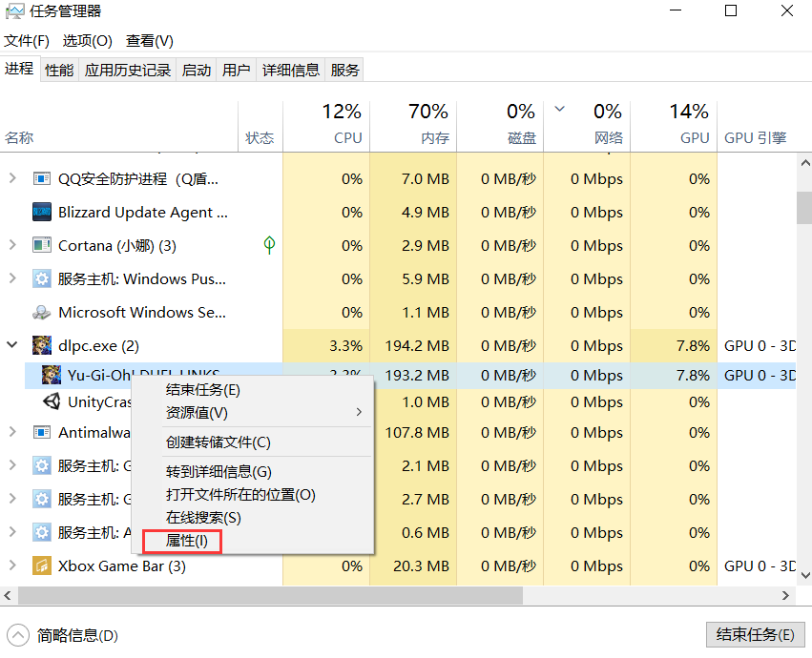Switch to the 用户 tab
This screenshot has height=658, width=812.
236,70
